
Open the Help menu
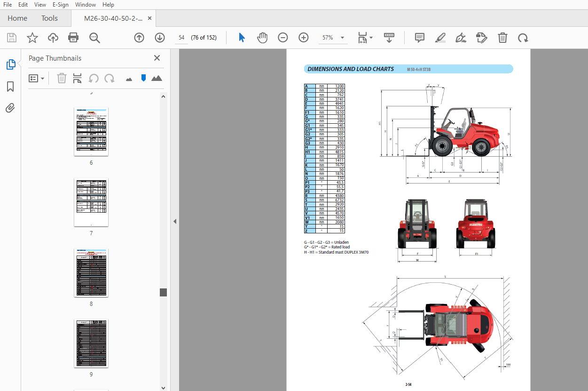click(x=108, y=5)
